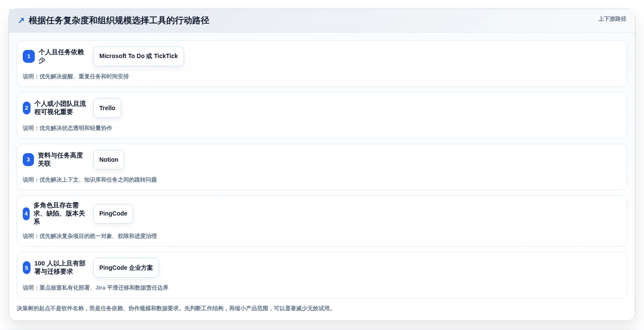The image size is (644, 330).
Task: Click condition text 多角色且存在需求、缺陷、版本关系
Action: pyautogui.click(x=59, y=213)
